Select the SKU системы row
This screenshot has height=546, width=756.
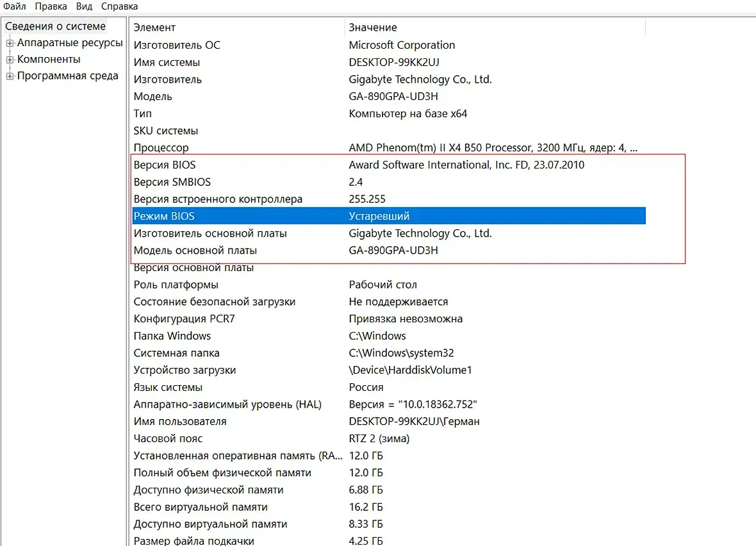point(389,131)
